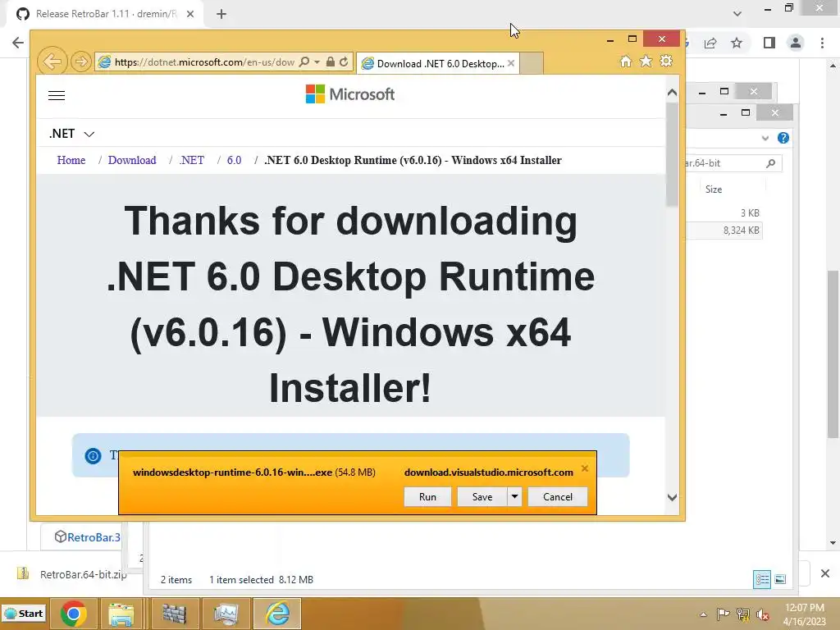Select the 3 KB file row
This screenshot has height=630, width=840.
pyautogui.click(x=724, y=212)
